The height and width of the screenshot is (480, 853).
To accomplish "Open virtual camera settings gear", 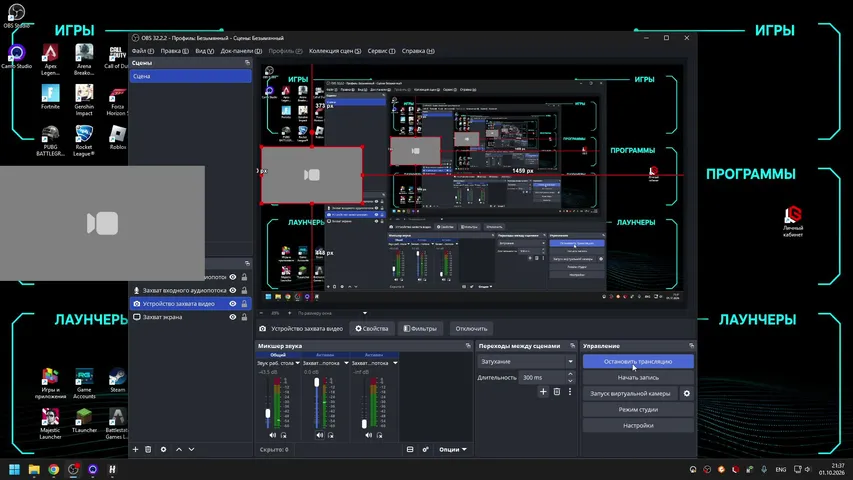I will 687,393.
